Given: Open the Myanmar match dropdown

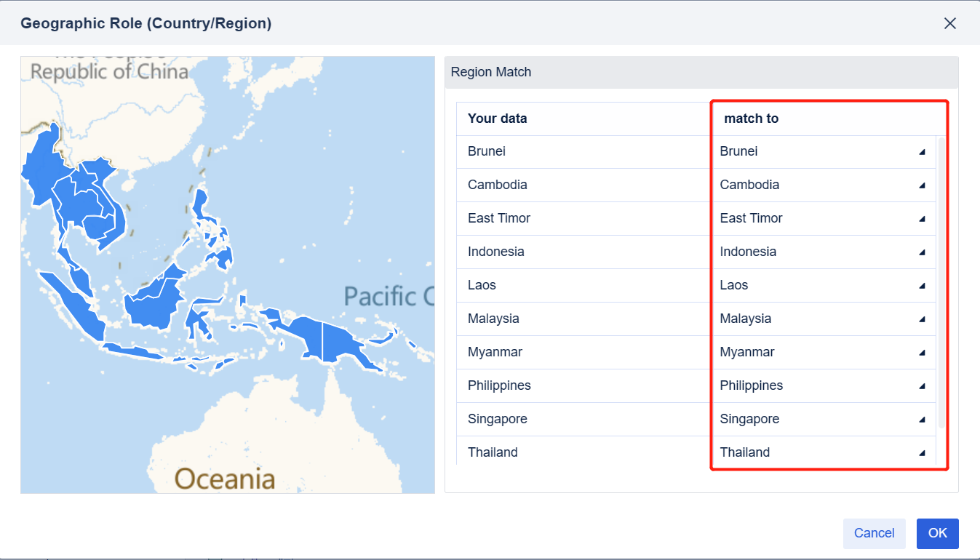Looking at the screenshot, I should [x=922, y=353].
